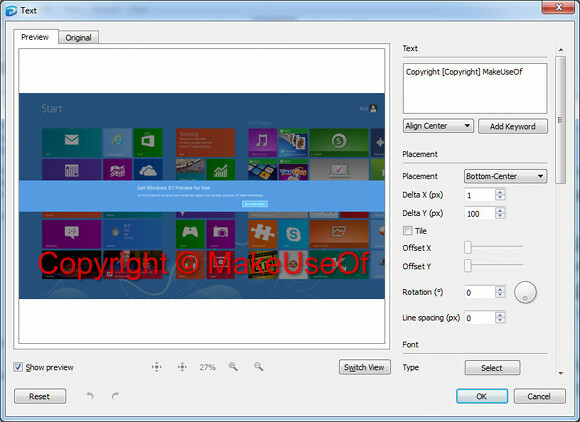Click the Delta Y value field

click(x=480, y=213)
